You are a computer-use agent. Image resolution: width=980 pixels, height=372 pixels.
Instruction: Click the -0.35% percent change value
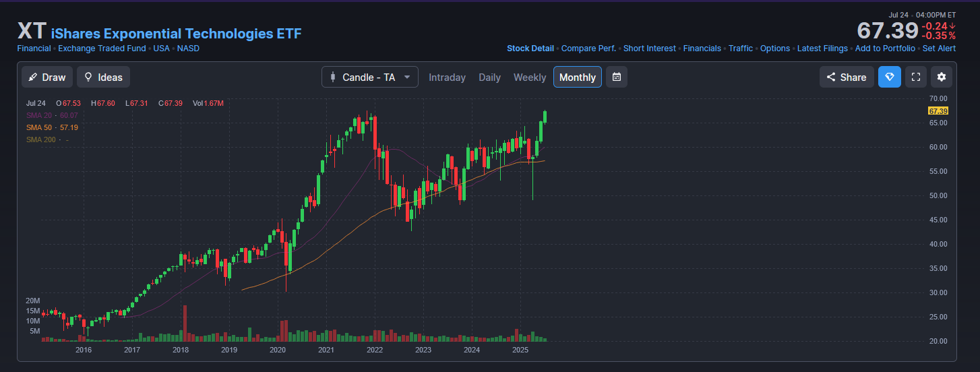[x=939, y=36]
